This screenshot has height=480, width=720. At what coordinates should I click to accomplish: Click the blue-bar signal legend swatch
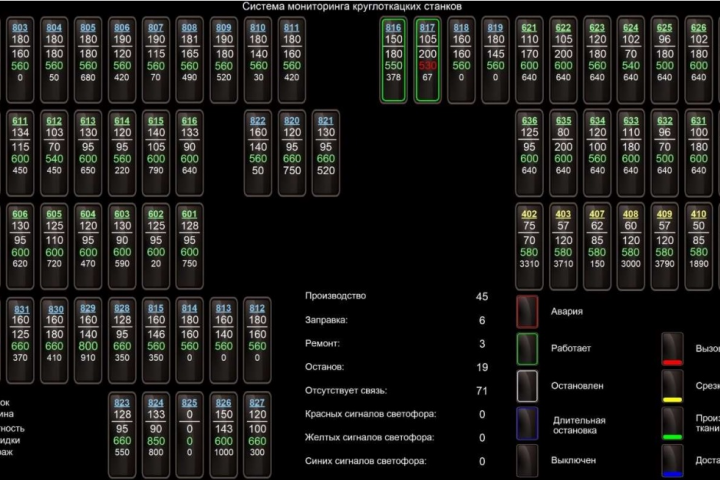pos(672,461)
